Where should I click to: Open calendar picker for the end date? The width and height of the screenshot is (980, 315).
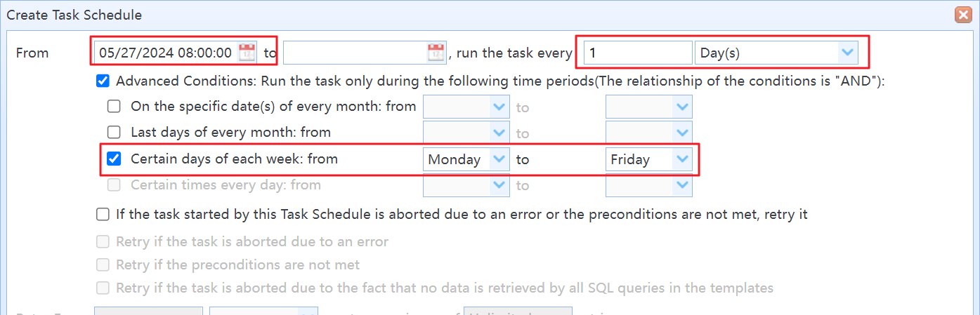pos(436,52)
